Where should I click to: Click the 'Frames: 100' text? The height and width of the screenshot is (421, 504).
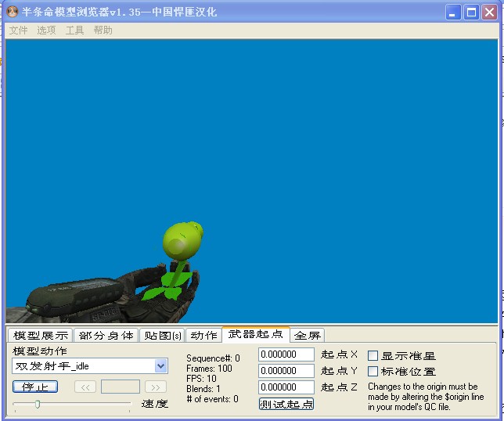click(x=209, y=369)
